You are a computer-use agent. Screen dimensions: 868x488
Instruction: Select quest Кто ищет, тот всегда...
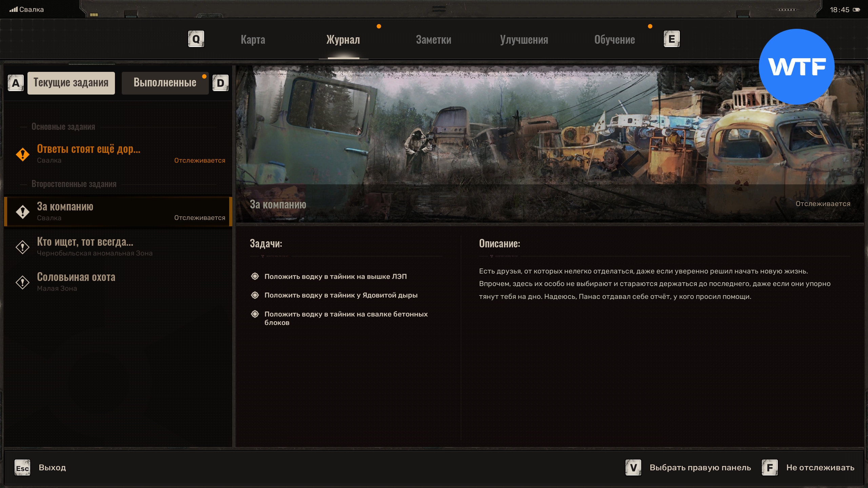[x=85, y=247]
